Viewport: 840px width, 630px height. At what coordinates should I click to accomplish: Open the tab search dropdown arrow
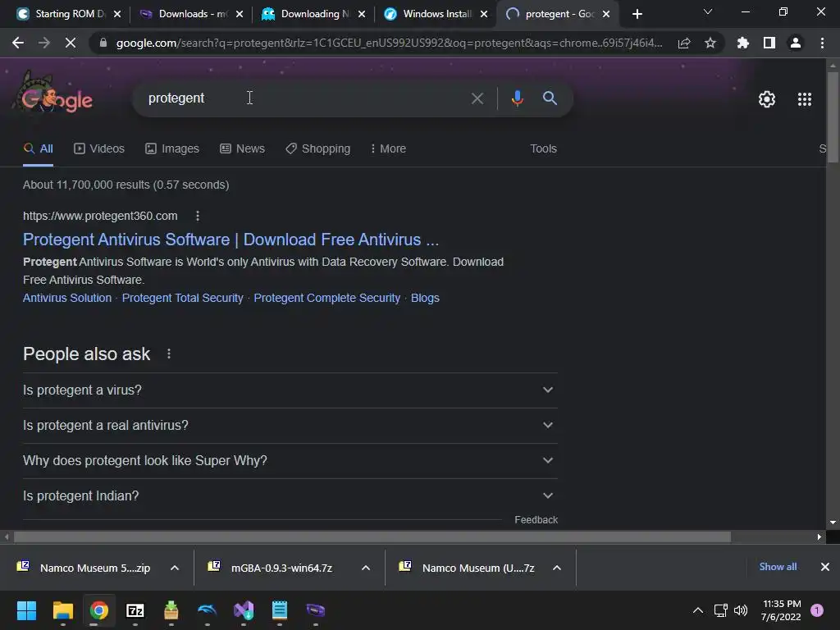pos(708,11)
